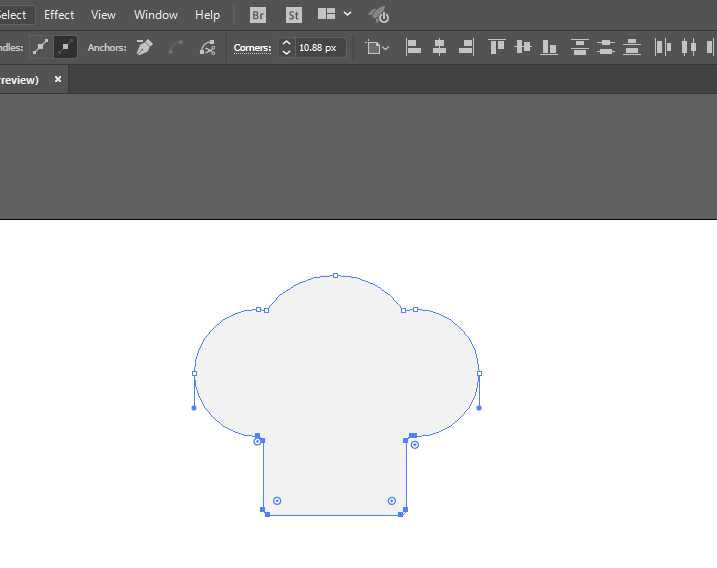Close the document preview tab

(58, 80)
